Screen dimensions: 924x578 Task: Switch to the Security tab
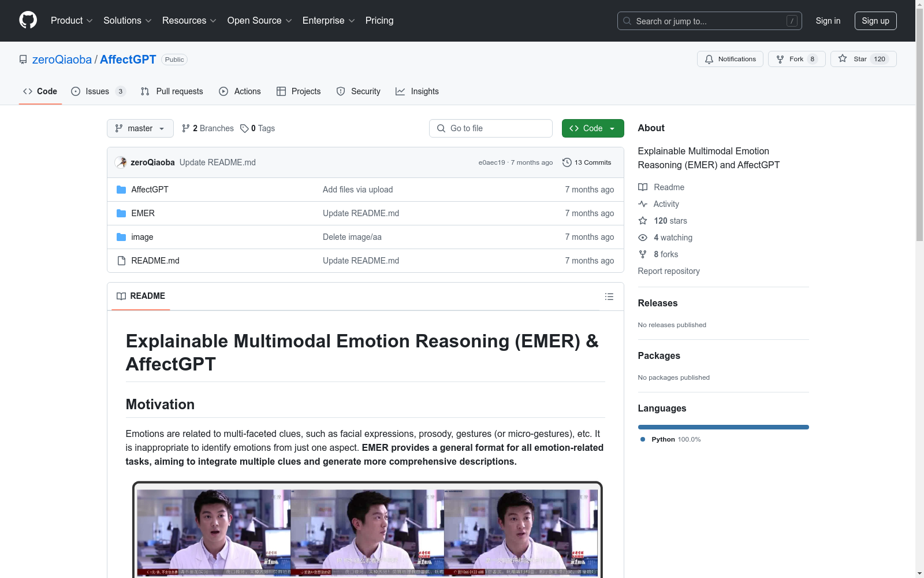tap(359, 91)
